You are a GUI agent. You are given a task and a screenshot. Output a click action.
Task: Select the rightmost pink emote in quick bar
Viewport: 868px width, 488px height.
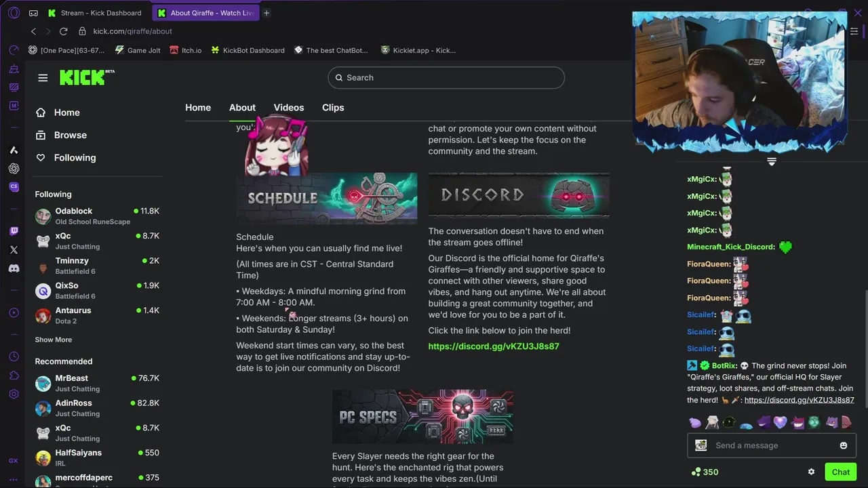[846, 422]
